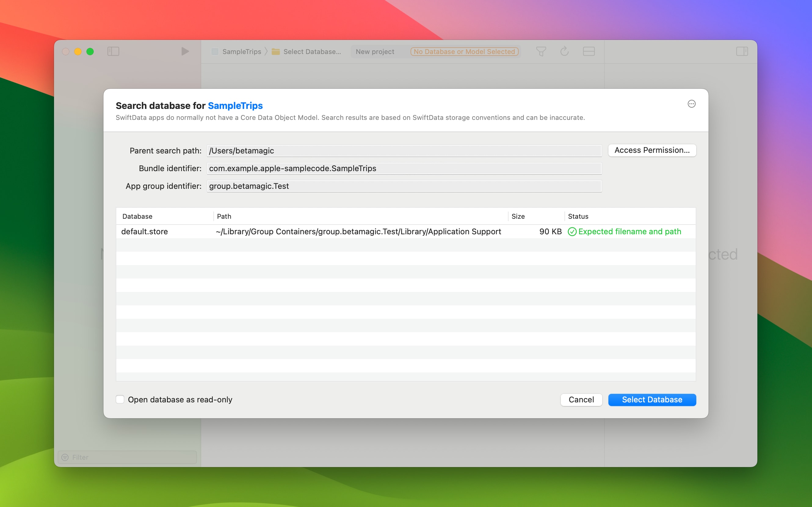Toggle the left sidebar in toolbar

[113, 51]
